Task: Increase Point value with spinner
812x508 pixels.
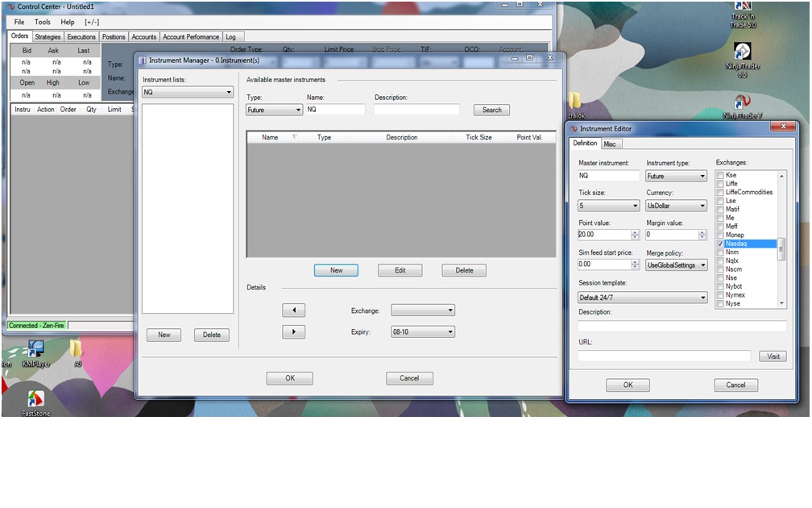Action: click(636, 232)
